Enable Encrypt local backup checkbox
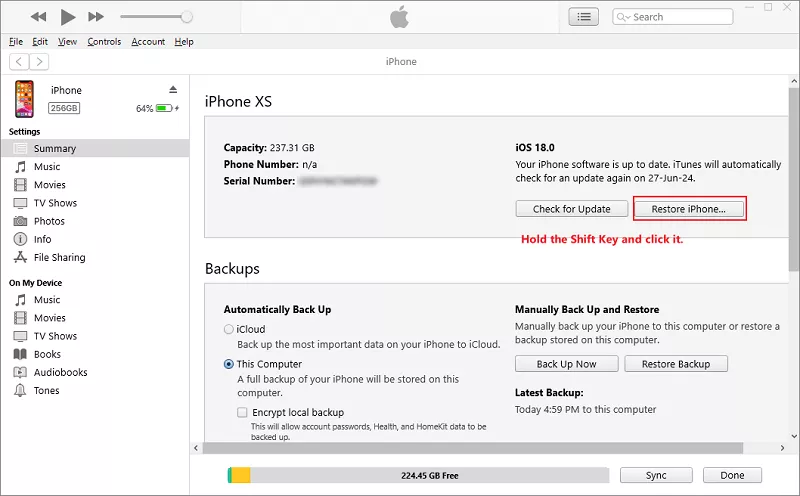 (243, 412)
